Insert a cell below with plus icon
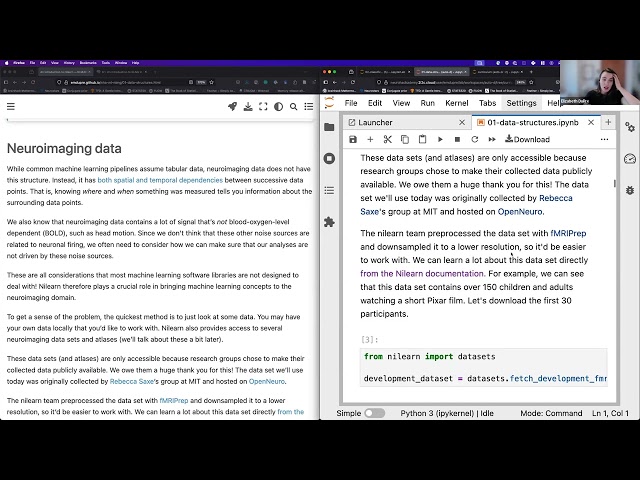 click(x=370, y=140)
